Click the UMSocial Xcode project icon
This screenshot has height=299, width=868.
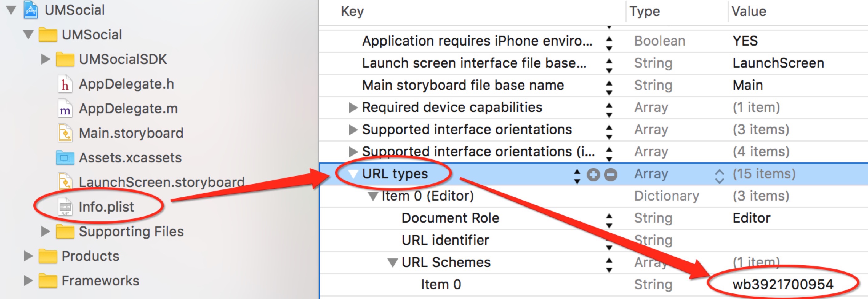click(x=31, y=10)
